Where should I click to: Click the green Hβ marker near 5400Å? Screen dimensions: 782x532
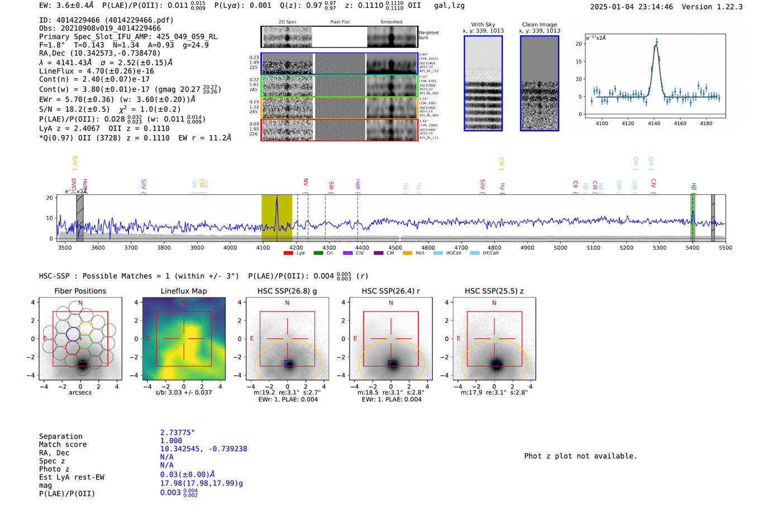(x=693, y=218)
